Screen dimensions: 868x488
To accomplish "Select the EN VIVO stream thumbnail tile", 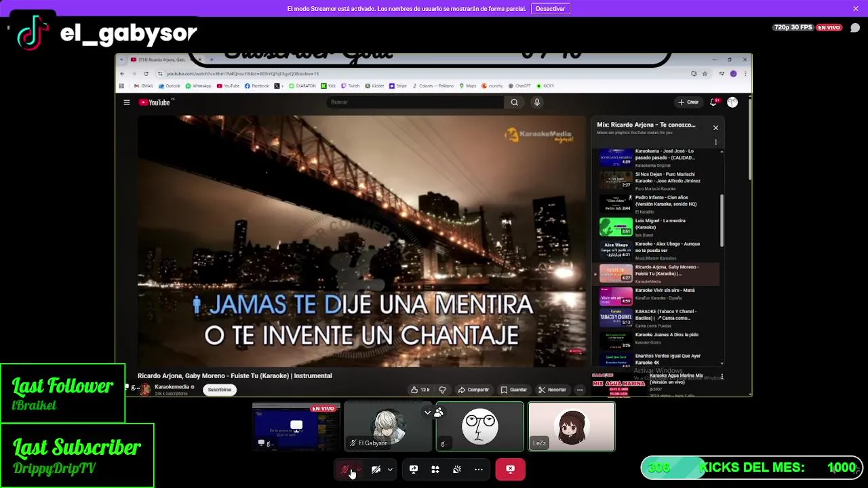I will coord(296,426).
